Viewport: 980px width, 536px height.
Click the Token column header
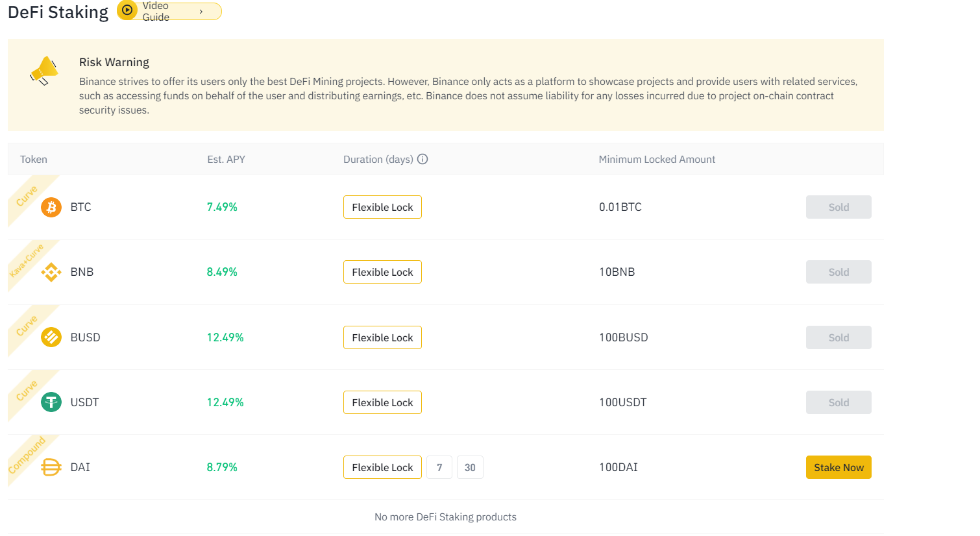point(34,159)
